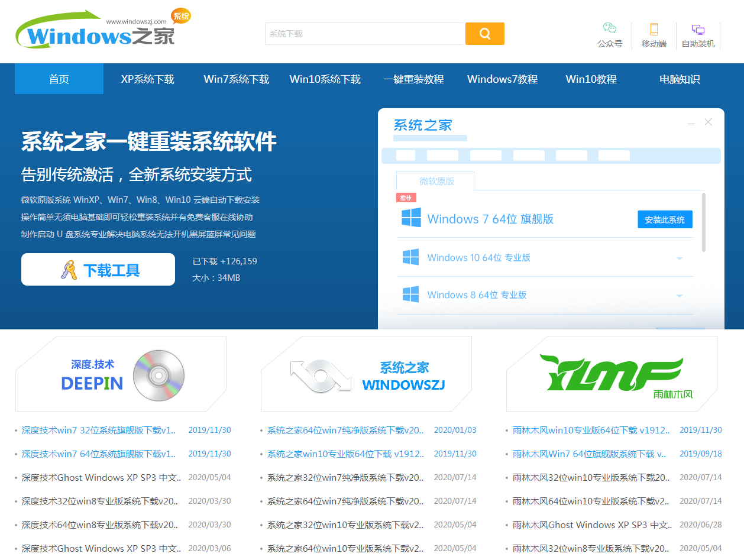Click the 深度技术 DEEPIN banner image
Viewport: 744px width, 560px height.
click(x=121, y=374)
